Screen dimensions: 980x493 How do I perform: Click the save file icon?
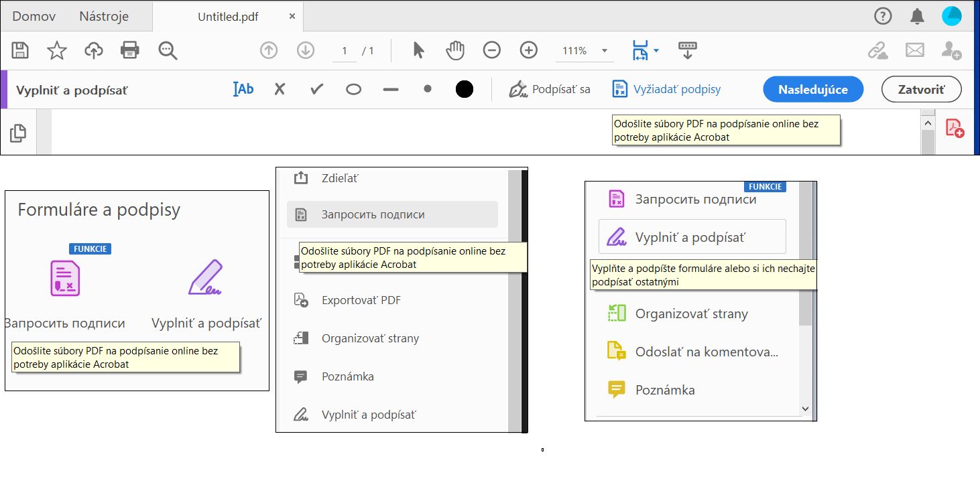(x=20, y=50)
